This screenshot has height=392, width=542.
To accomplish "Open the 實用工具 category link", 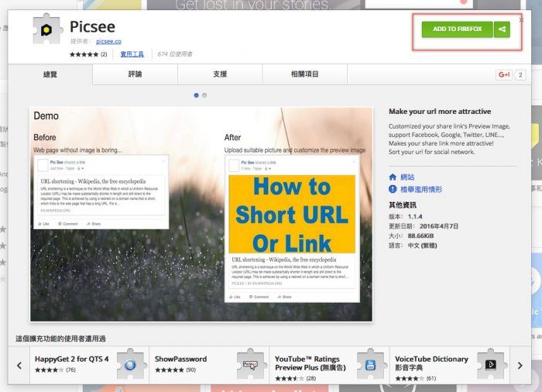I will [132, 54].
